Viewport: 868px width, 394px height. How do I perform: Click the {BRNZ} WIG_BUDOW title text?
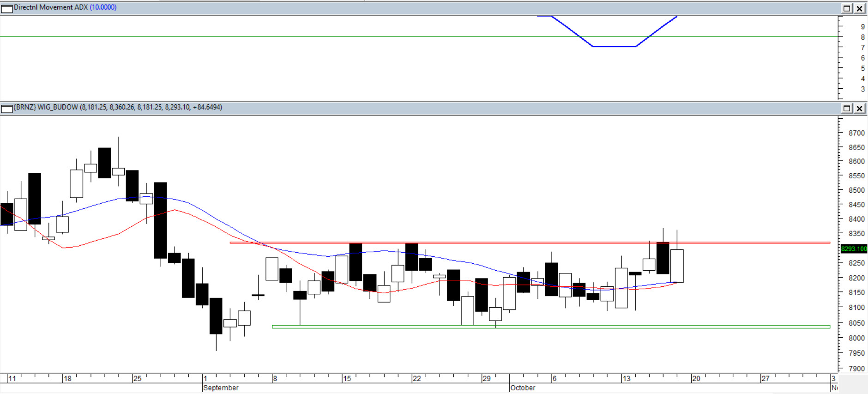point(46,107)
